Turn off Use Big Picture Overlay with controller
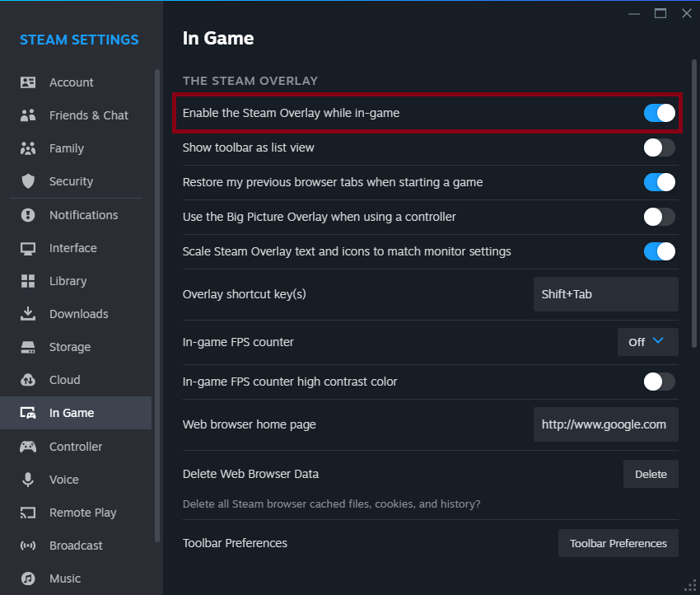 (x=659, y=217)
